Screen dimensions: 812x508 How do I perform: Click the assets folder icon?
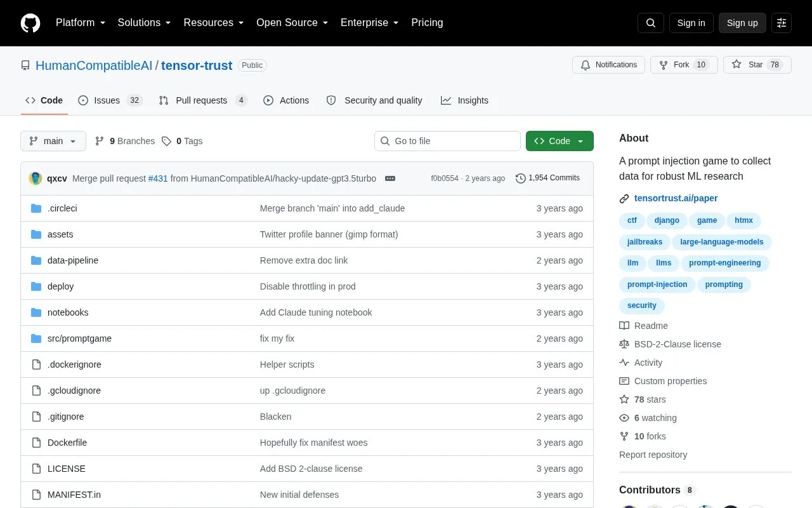(36, 234)
